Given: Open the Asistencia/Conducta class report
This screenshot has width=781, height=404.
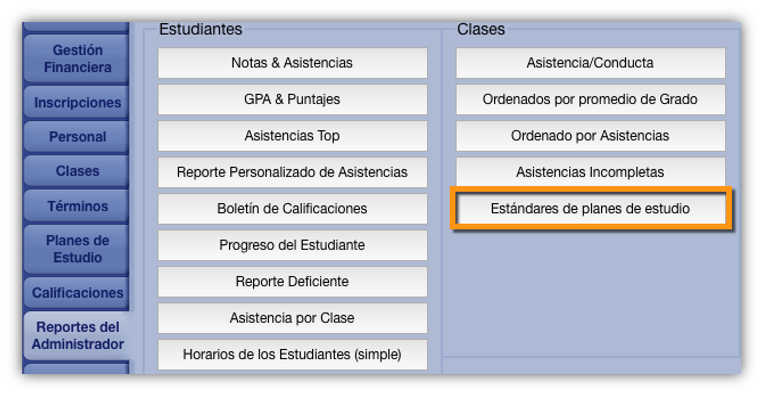Looking at the screenshot, I should [590, 63].
